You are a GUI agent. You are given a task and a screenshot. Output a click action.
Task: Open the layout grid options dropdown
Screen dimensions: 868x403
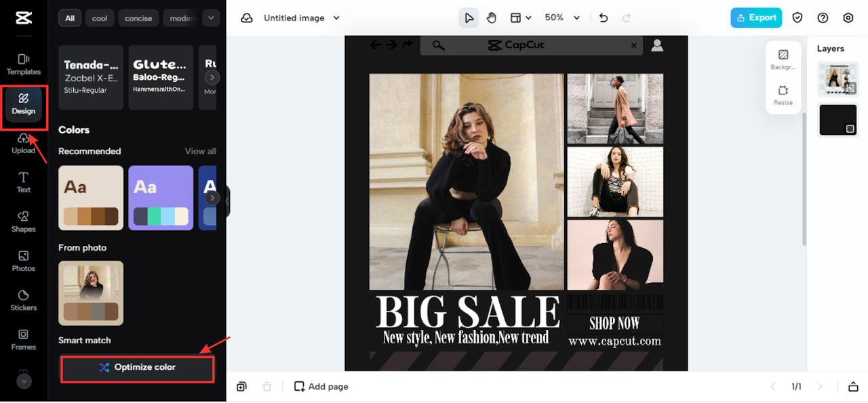(521, 18)
